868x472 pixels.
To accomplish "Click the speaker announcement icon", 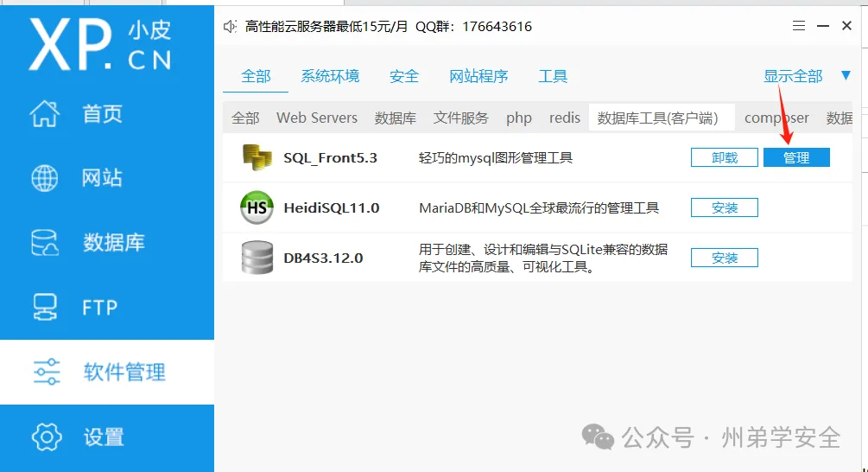I will coord(230,26).
